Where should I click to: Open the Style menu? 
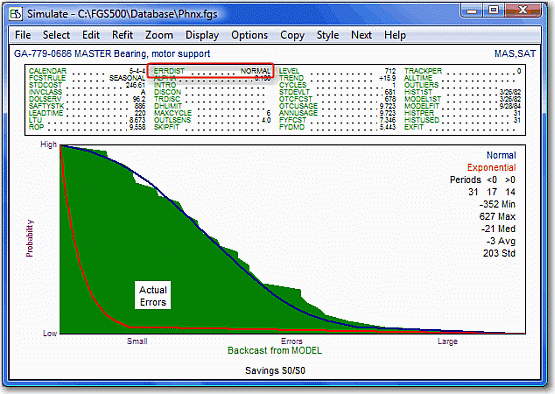coord(328,35)
